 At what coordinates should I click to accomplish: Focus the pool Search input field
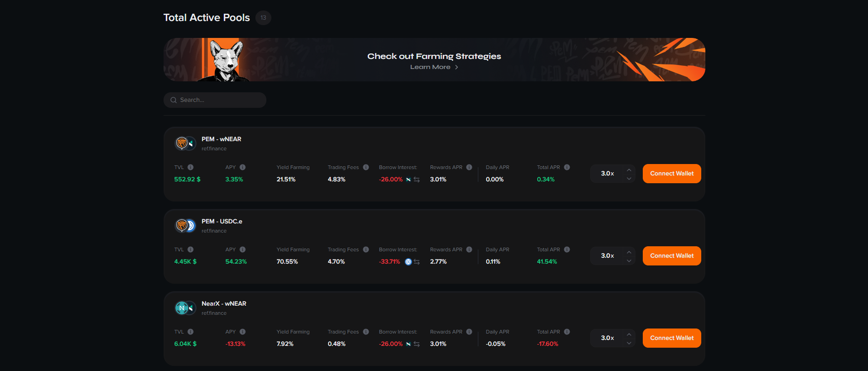pos(219,100)
